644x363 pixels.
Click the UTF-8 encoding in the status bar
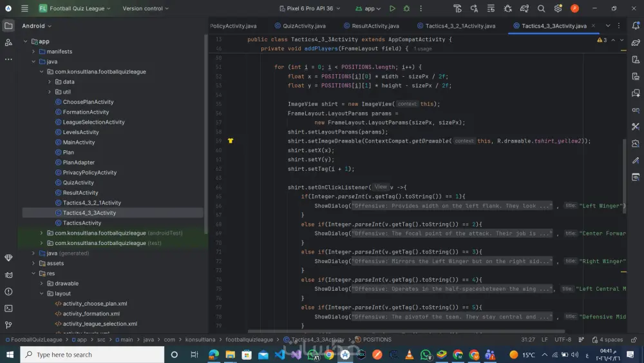pos(563,340)
